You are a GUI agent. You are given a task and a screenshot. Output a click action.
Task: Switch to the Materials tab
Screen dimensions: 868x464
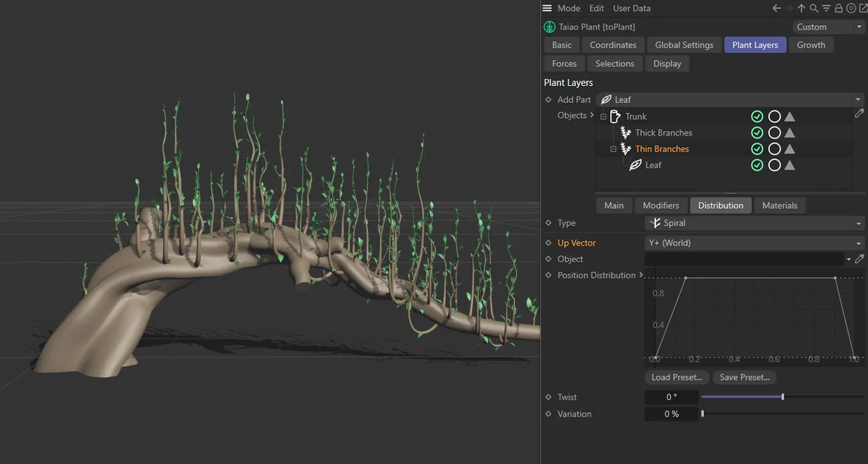(779, 205)
